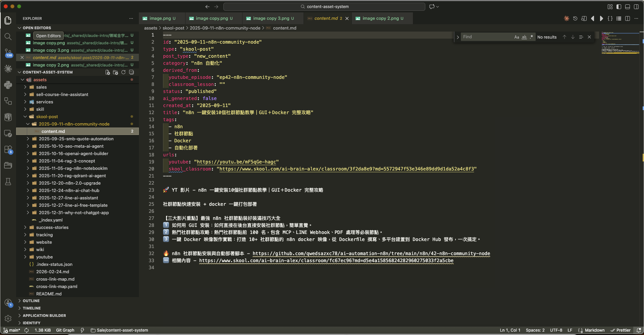Open editor more actions menu
The image size is (644, 335).
pyautogui.click(x=636, y=18)
